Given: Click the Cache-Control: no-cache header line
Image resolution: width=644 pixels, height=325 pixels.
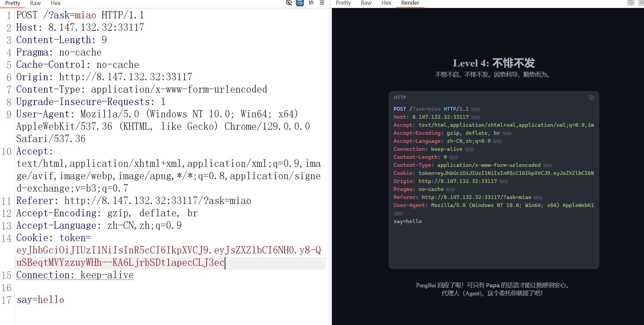Looking at the screenshot, I should pos(77,65).
